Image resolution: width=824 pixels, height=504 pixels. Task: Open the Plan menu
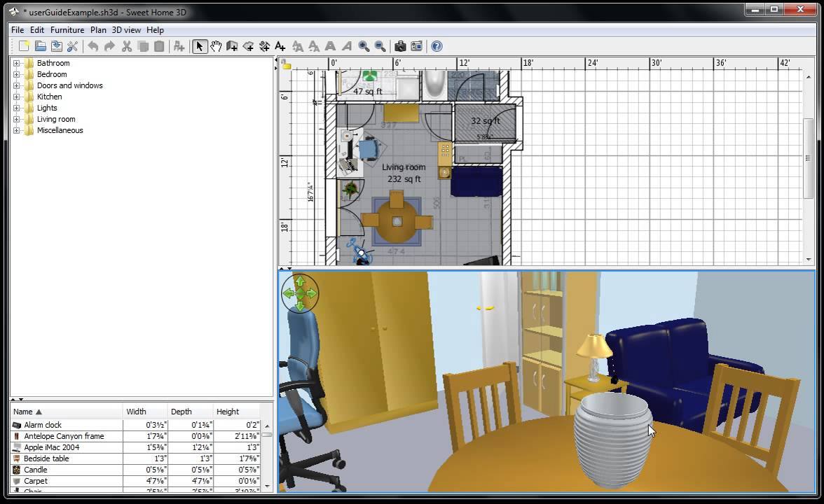98,30
